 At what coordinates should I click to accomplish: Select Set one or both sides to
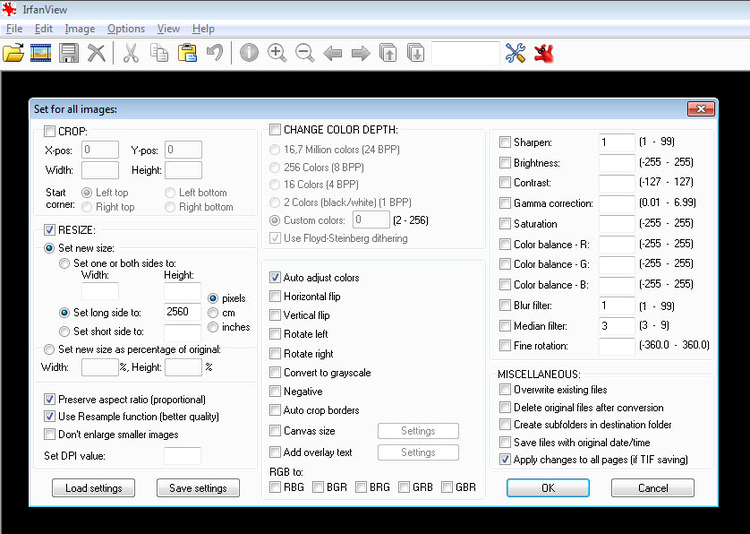pyautogui.click(x=64, y=263)
